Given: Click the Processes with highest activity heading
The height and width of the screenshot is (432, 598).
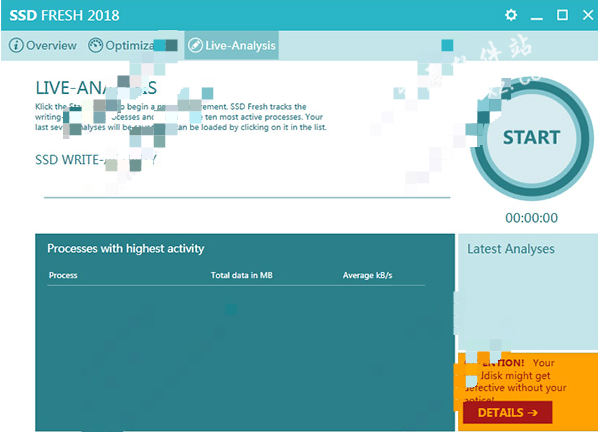Looking at the screenshot, I should [125, 249].
